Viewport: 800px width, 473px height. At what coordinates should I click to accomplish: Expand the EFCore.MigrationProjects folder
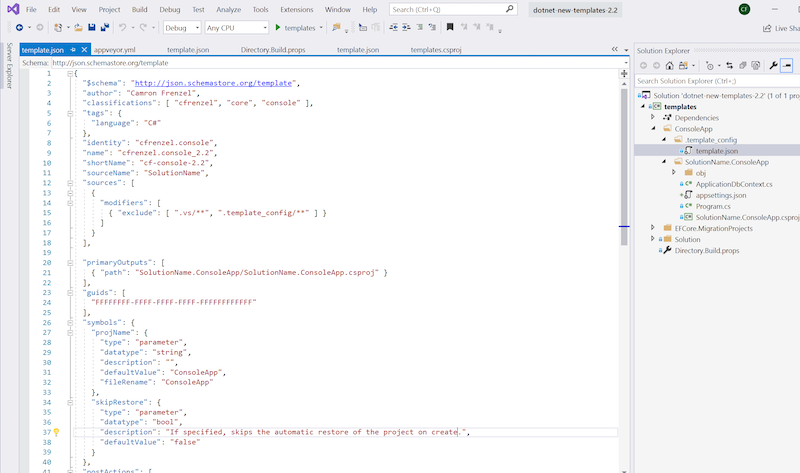(x=653, y=228)
